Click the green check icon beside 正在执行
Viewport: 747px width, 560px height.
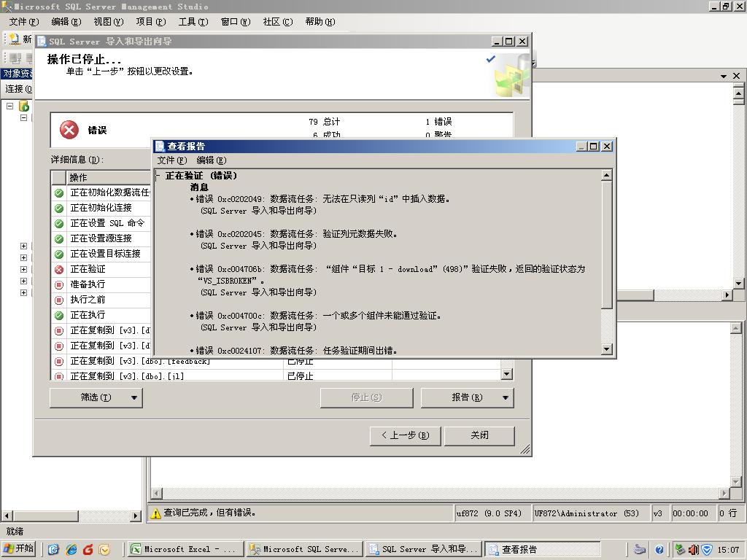click(59, 315)
